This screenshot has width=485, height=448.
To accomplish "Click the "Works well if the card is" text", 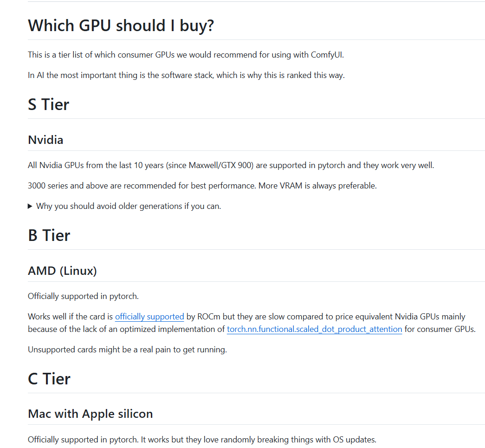I will [70, 317].
